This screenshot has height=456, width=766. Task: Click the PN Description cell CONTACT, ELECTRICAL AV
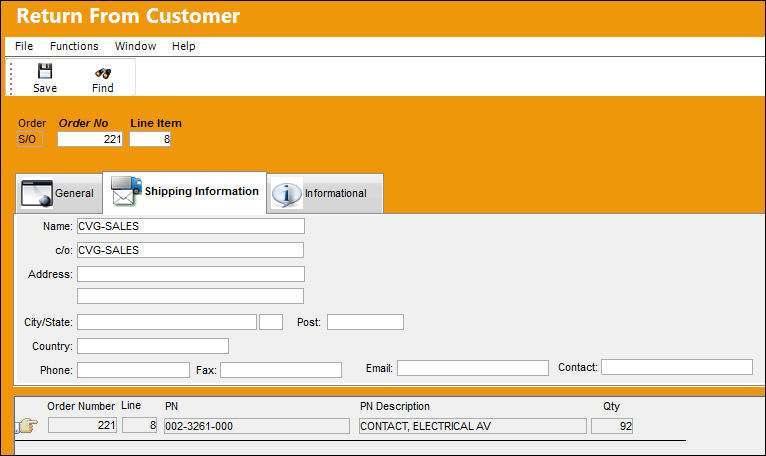tap(472, 426)
